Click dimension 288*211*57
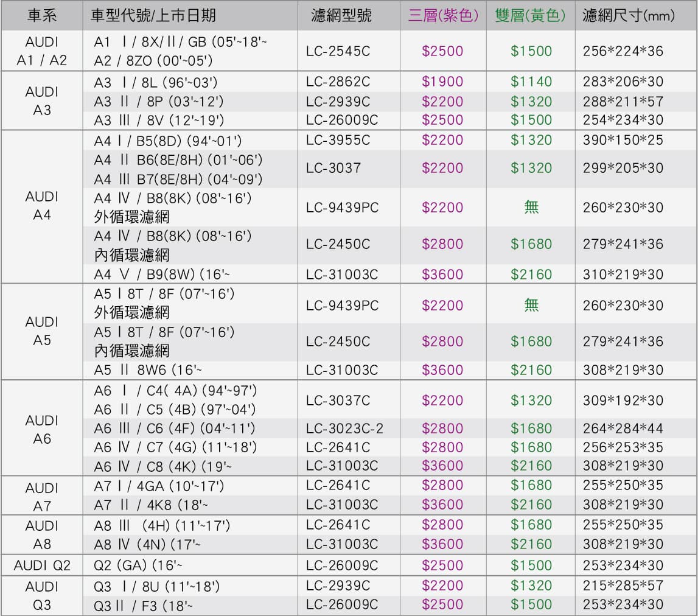 click(x=623, y=102)
